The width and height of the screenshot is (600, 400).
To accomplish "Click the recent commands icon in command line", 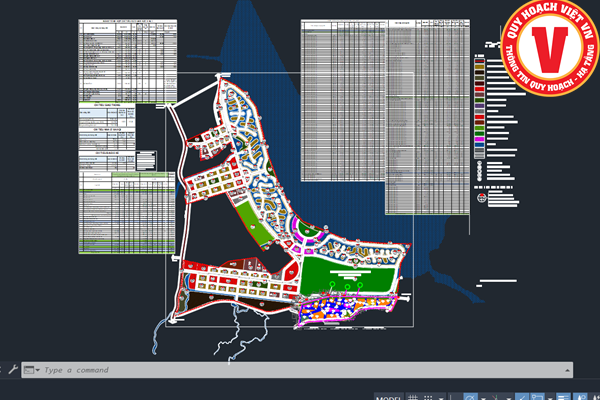I will pos(29,370).
